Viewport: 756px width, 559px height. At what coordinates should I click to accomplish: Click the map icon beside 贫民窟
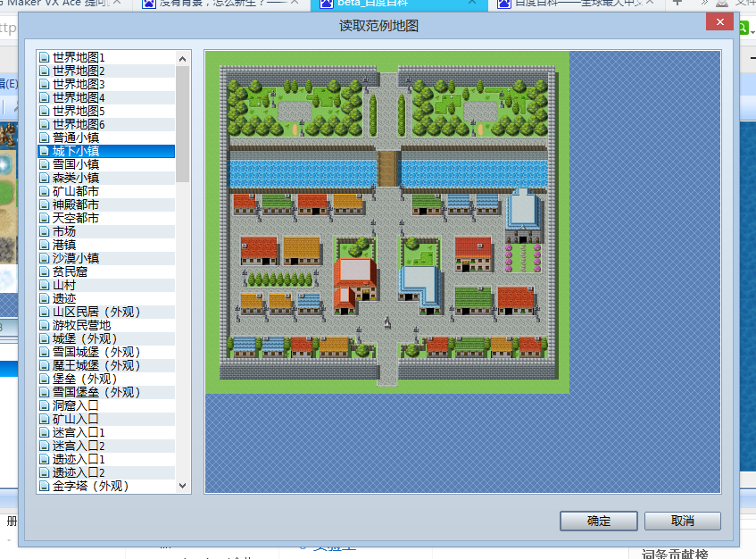[x=45, y=271]
